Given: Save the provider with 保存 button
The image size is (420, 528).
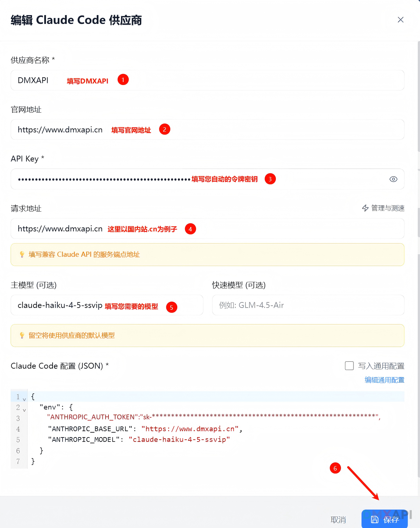Looking at the screenshot, I should (384, 519).
